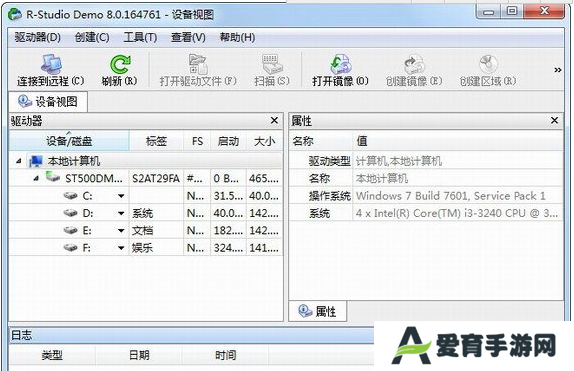Screen dimensions: 574x371
Task: Click the S2AT29FA label cell
Action: [156, 178]
